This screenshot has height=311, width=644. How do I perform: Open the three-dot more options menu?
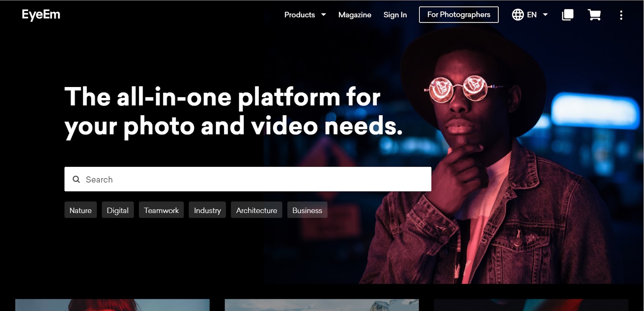621,15
